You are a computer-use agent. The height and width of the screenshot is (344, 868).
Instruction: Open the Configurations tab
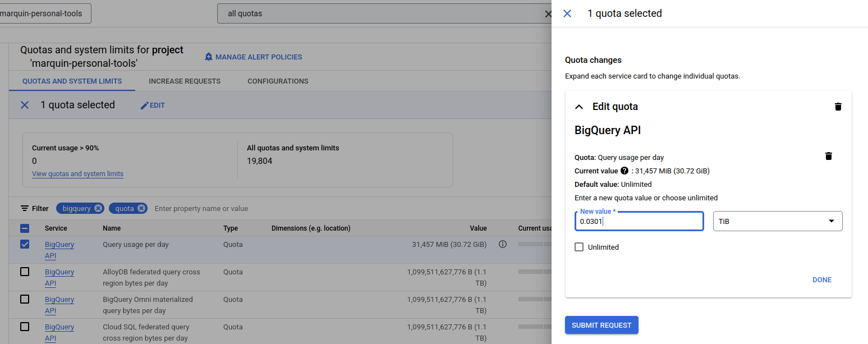(278, 81)
